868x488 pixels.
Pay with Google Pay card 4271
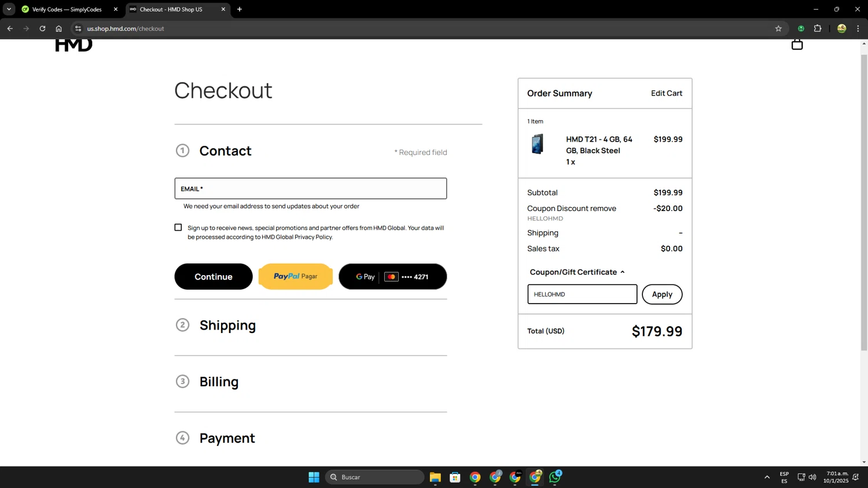click(393, 276)
